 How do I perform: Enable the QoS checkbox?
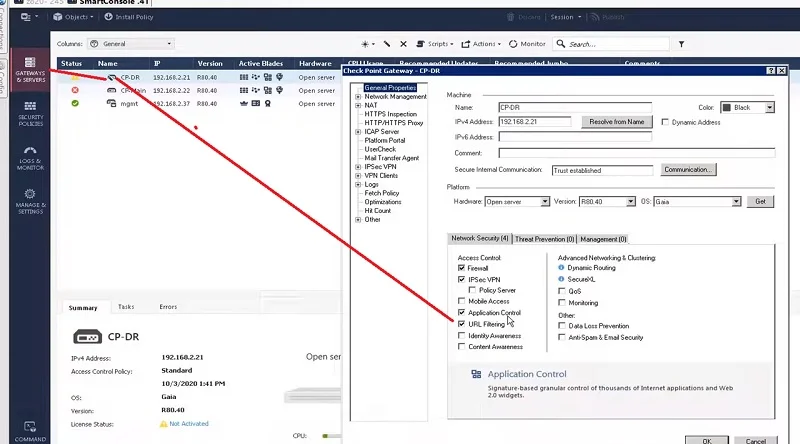562,291
